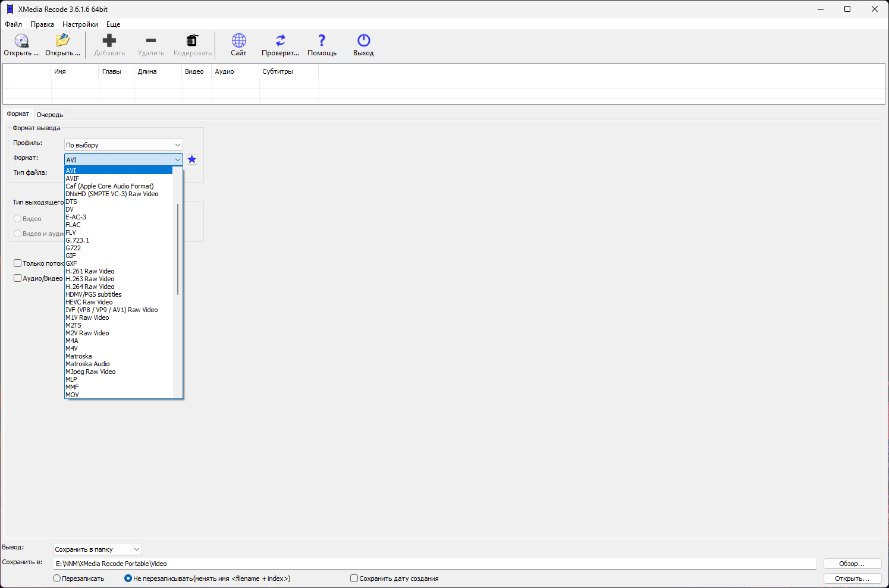
Task: Click the Добавить plus toolbar icon
Action: point(109,45)
